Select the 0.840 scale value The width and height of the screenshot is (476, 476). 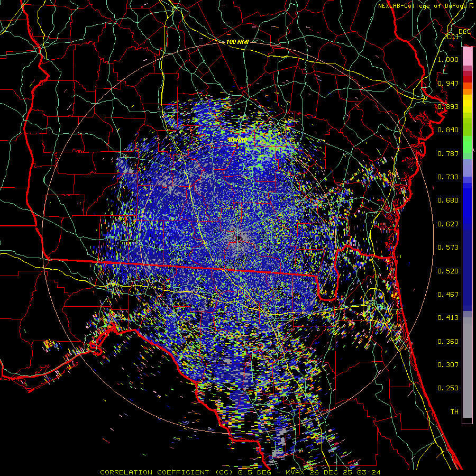pyautogui.click(x=448, y=130)
